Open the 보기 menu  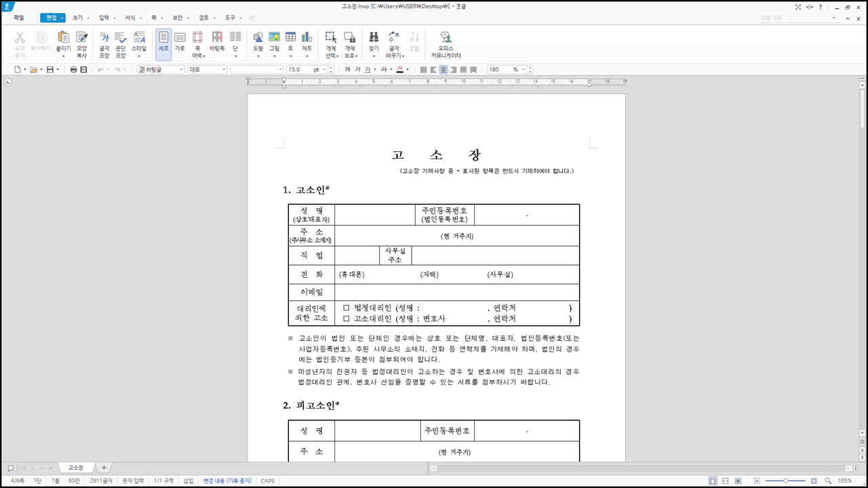(77, 18)
